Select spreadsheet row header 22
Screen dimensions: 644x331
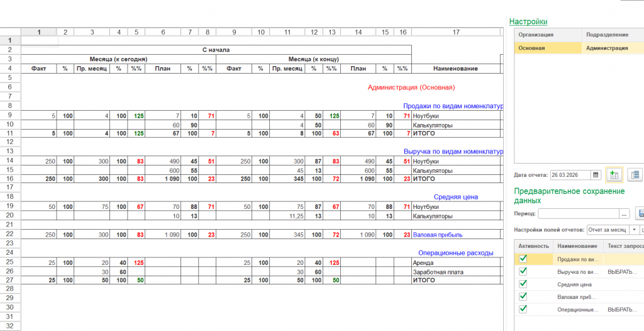point(10,234)
